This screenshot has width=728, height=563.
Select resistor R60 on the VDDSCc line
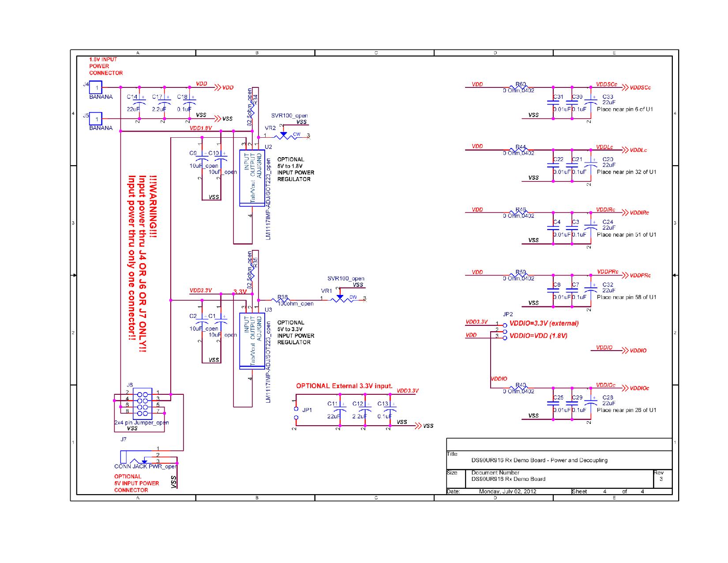(x=521, y=87)
